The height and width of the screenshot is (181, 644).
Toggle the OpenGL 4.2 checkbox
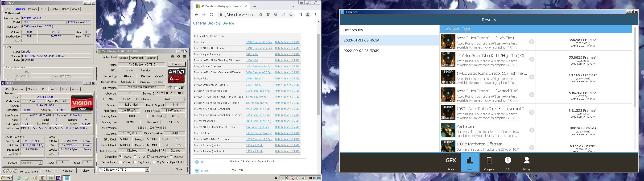[168, 163]
